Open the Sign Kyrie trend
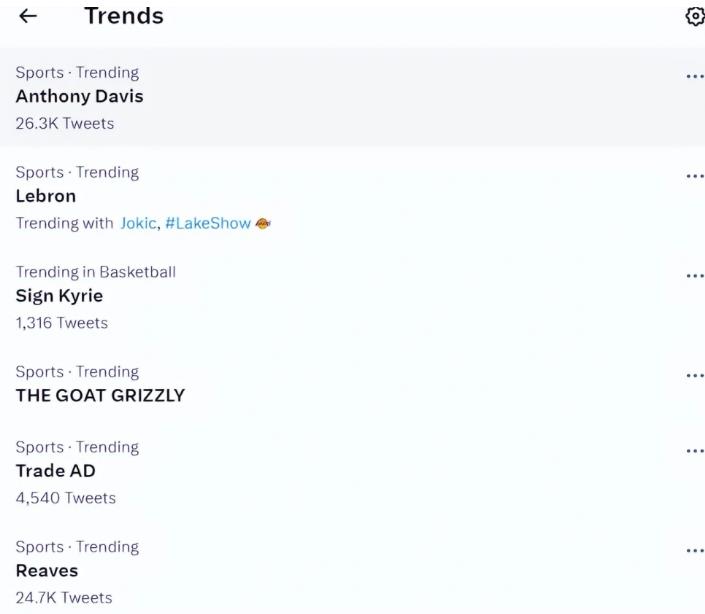This screenshot has height=614, width=705. (59, 296)
